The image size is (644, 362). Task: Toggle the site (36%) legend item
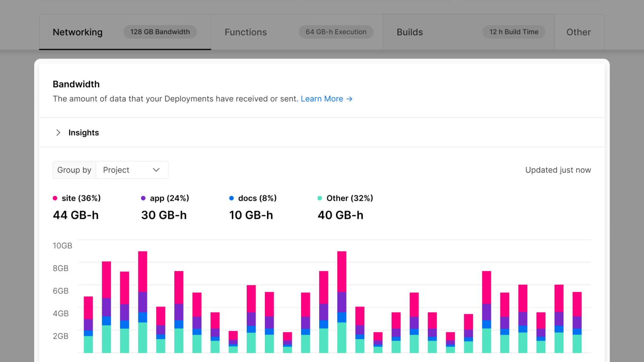click(81, 198)
